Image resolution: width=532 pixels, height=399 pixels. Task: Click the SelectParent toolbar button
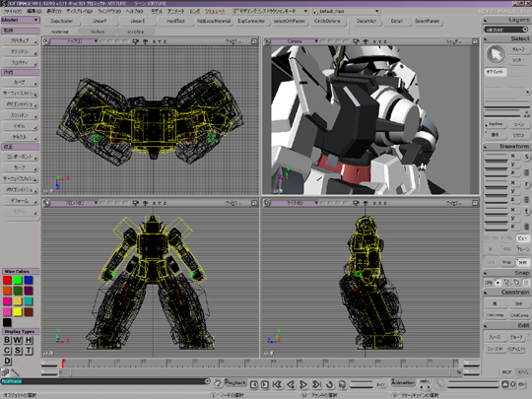click(x=427, y=21)
